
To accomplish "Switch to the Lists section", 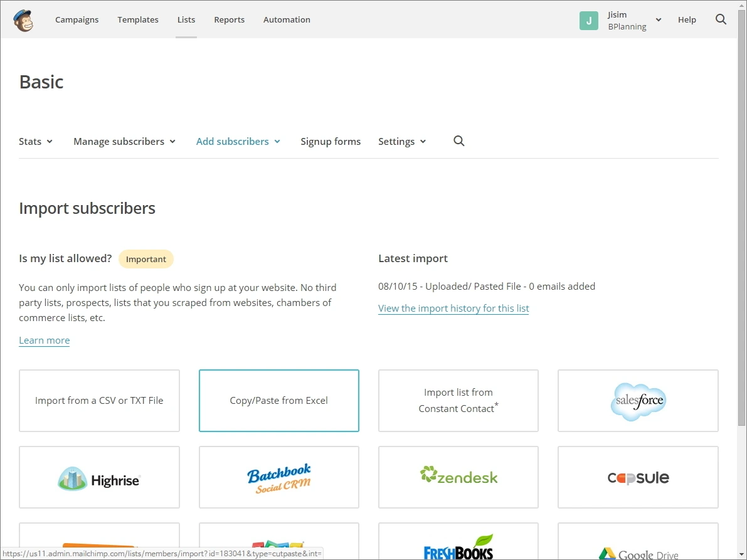I will tap(186, 19).
